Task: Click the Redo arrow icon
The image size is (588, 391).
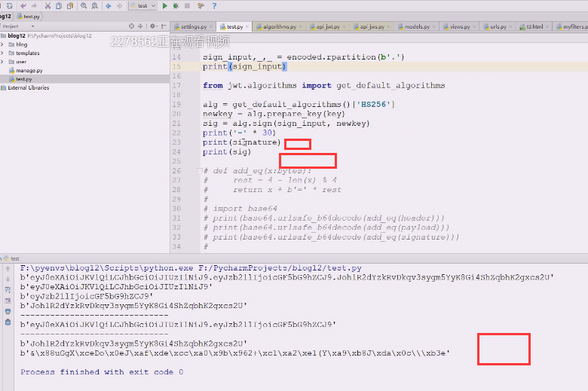Action: tap(34, 5)
